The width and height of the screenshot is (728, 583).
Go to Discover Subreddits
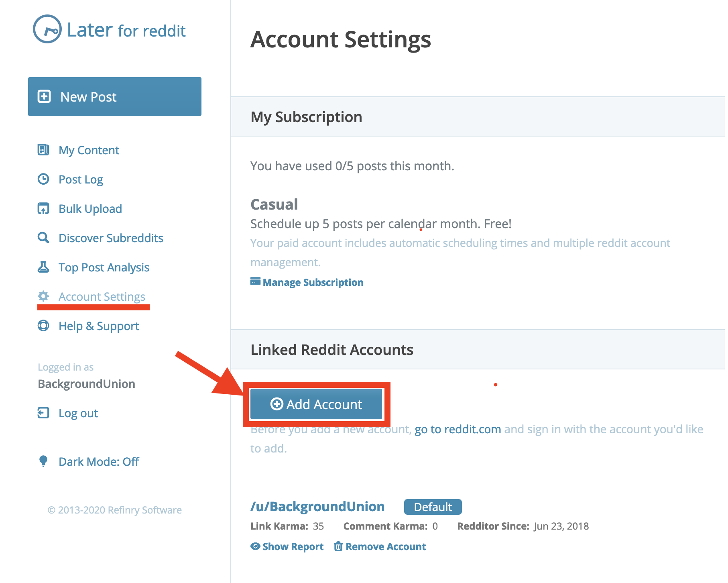tap(111, 238)
